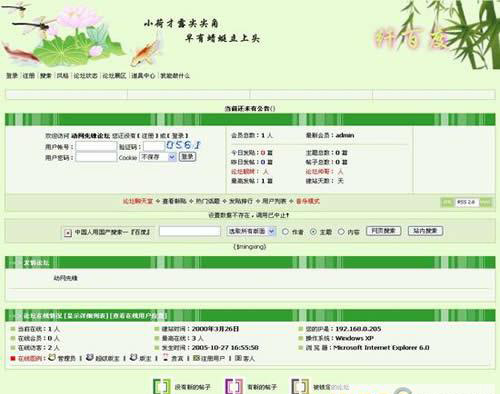Click the red square before 在线图例
This screenshot has width=500, height=394.
[x=13, y=358]
